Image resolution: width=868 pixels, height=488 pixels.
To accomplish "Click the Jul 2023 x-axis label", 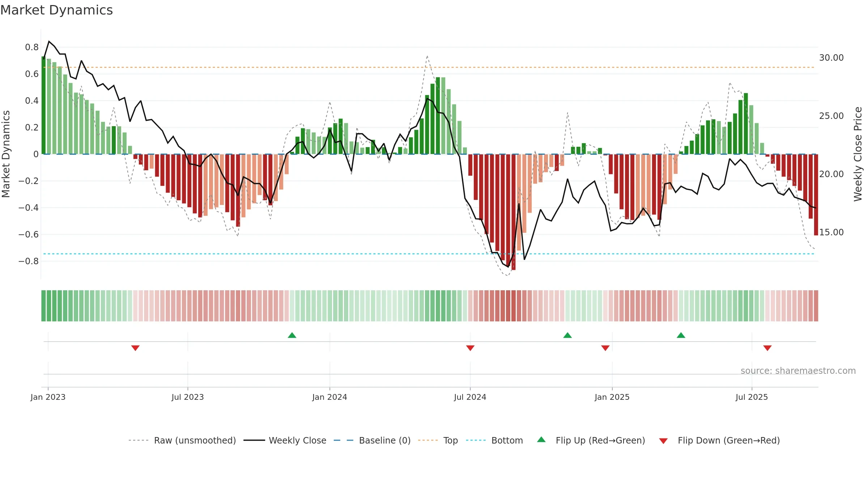I will (x=188, y=397).
